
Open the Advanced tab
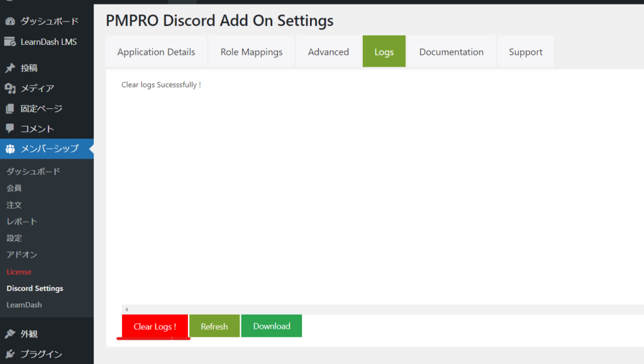(328, 52)
